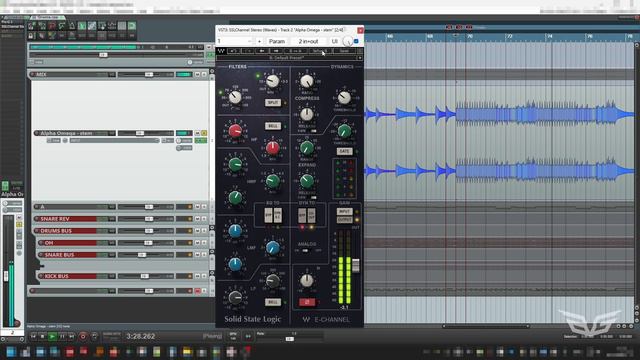This screenshot has width=640, height=360.
Task: Toggle the GATE button in Dynamics section
Action: click(344, 151)
